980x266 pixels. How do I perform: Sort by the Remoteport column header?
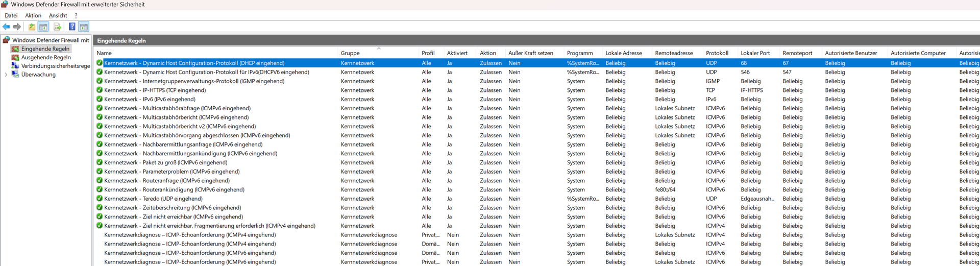click(x=797, y=53)
